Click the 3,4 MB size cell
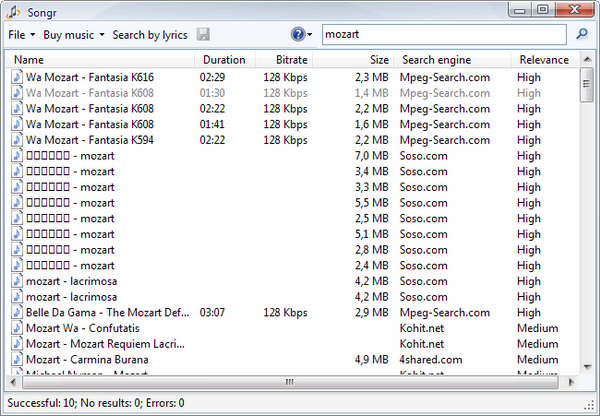 point(372,171)
